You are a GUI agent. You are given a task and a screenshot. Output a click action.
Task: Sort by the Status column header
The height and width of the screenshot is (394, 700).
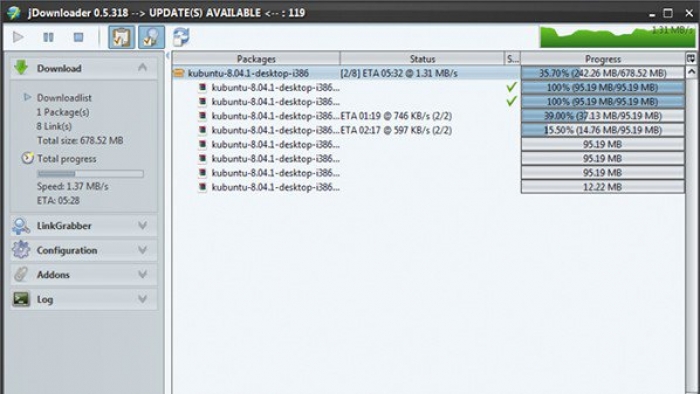pyautogui.click(x=422, y=59)
